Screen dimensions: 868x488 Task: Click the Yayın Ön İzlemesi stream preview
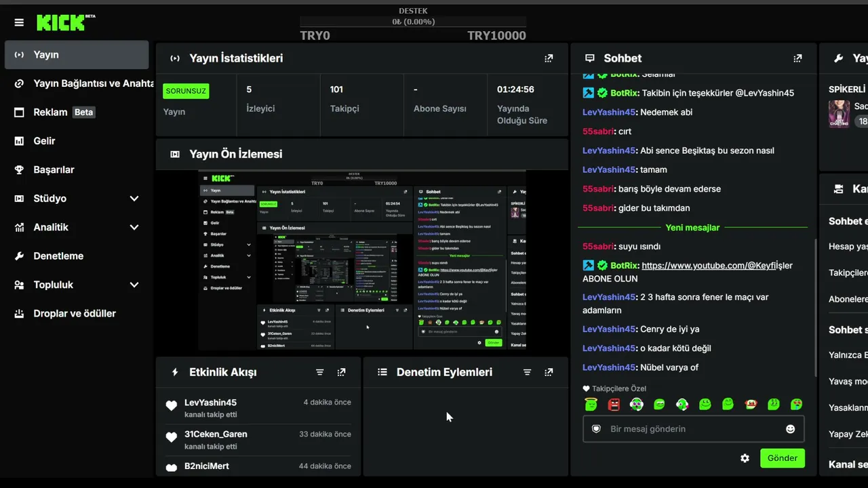coord(362,260)
